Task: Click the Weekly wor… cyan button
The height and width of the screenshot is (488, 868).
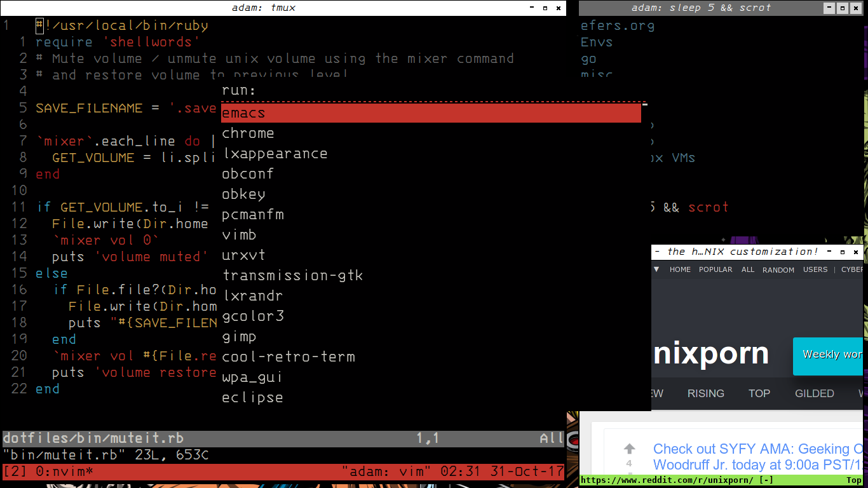Action: pos(828,356)
